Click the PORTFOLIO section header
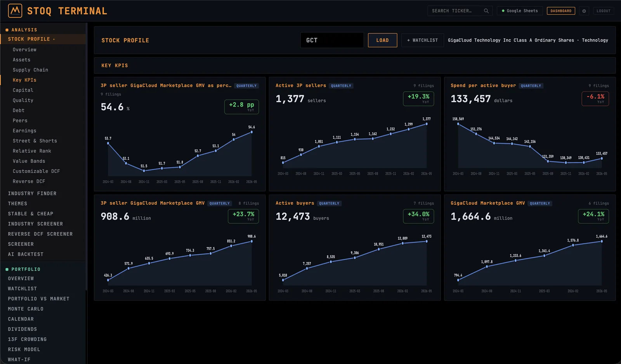 click(x=26, y=269)
